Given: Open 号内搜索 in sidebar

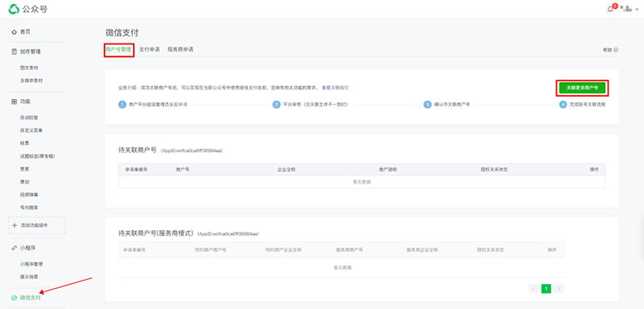Looking at the screenshot, I should [x=29, y=208].
